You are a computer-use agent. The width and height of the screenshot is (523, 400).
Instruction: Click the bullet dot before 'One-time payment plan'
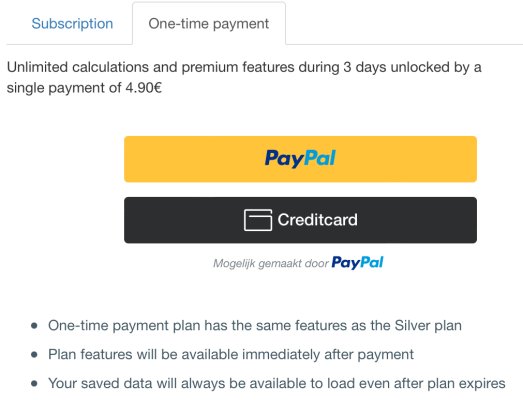click(x=34, y=326)
